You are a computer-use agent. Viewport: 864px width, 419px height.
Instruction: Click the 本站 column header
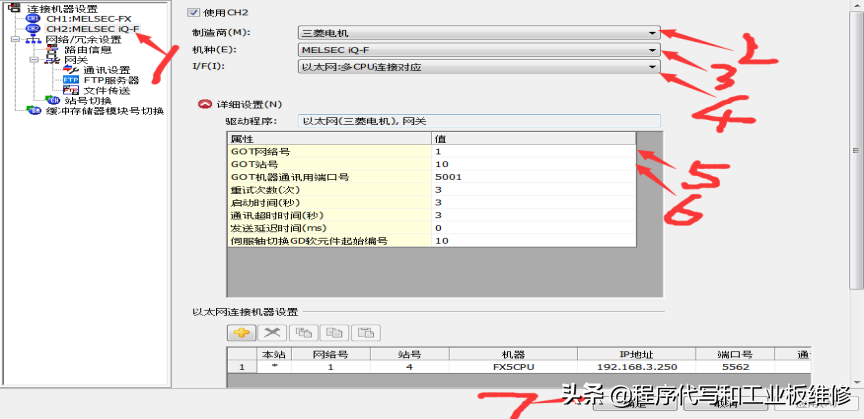(x=274, y=353)
